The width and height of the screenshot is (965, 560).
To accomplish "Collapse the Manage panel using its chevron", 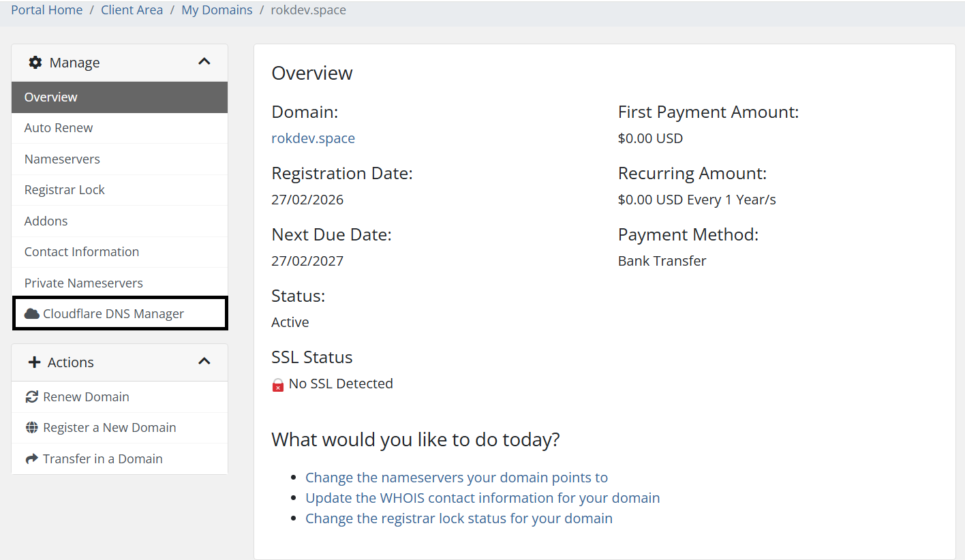I will [204, 61].
